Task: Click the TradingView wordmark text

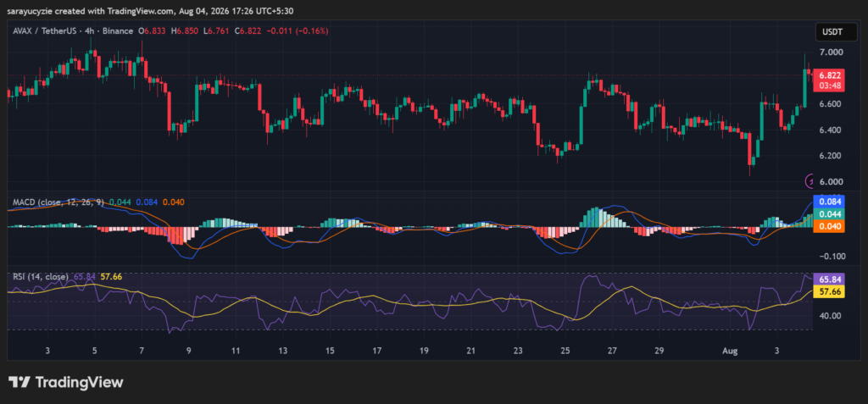Action: (x=79, y=382)
